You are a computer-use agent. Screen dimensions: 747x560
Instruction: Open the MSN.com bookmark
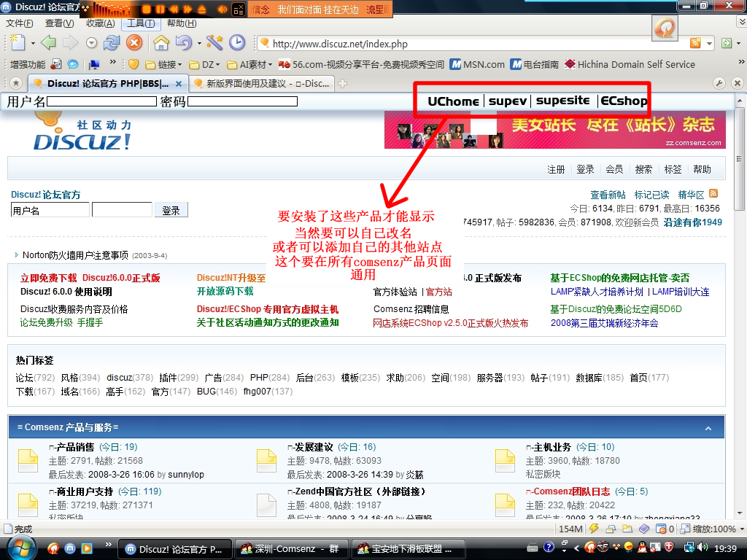[477, 64]
